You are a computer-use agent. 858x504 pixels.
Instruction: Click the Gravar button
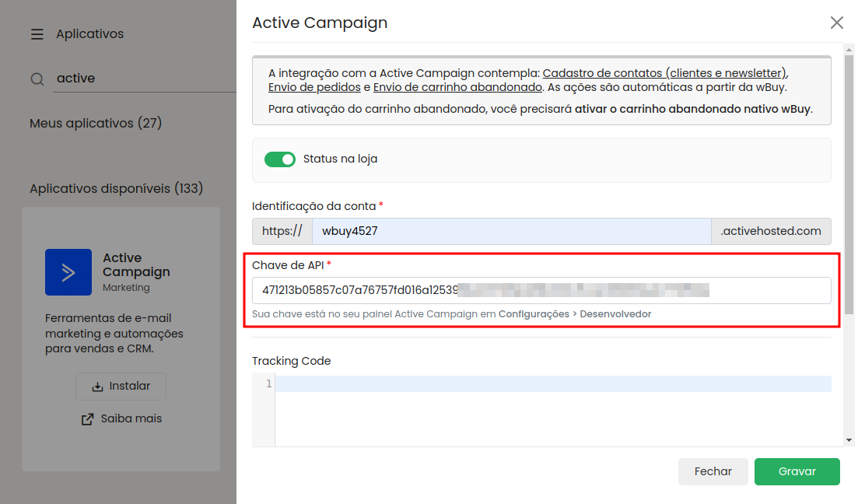tap(797, 471)
